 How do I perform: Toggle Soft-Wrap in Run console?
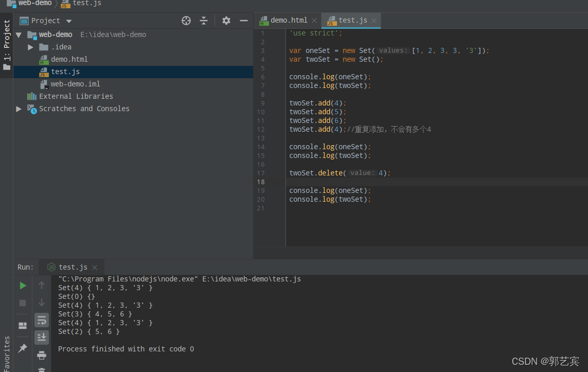tap(42, 320)
